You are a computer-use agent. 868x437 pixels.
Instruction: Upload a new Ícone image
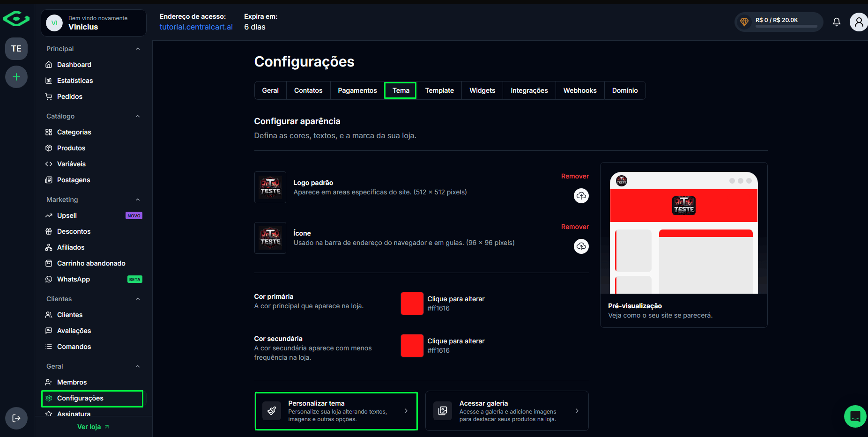point(581,246)
